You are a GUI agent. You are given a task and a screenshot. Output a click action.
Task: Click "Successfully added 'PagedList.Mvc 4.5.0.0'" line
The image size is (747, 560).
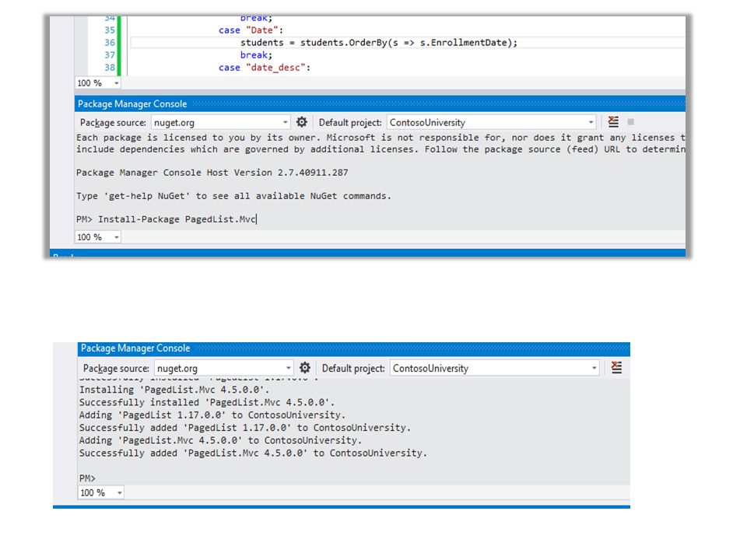pos(253,453)
